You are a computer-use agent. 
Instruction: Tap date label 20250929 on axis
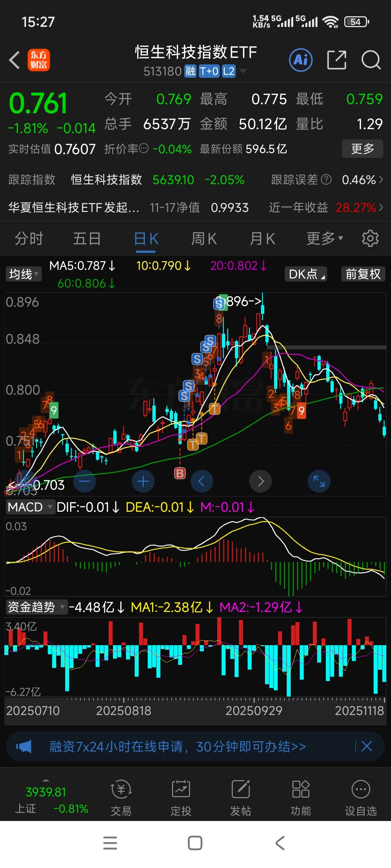coord(254,711)
